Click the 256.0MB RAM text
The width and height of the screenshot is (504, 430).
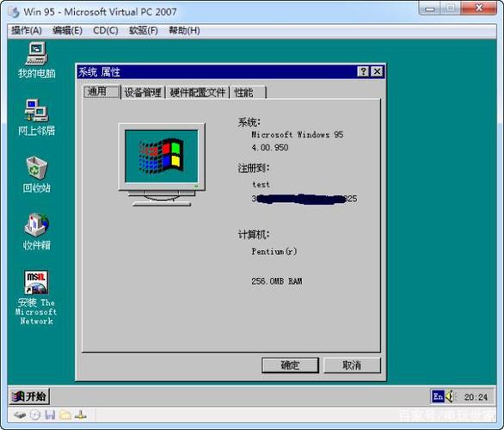(x=277, y=281)
